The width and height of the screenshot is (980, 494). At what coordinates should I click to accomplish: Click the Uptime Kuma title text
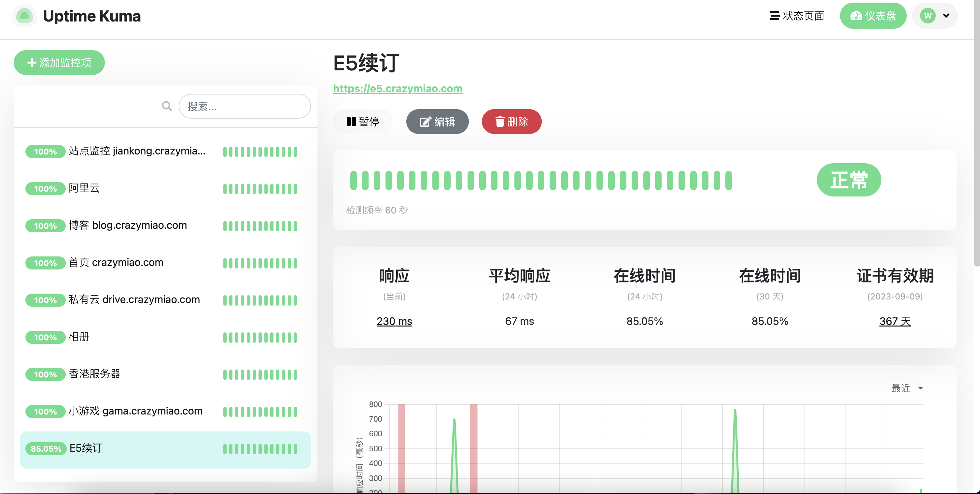pyautogui.click(x=92, y=16)
